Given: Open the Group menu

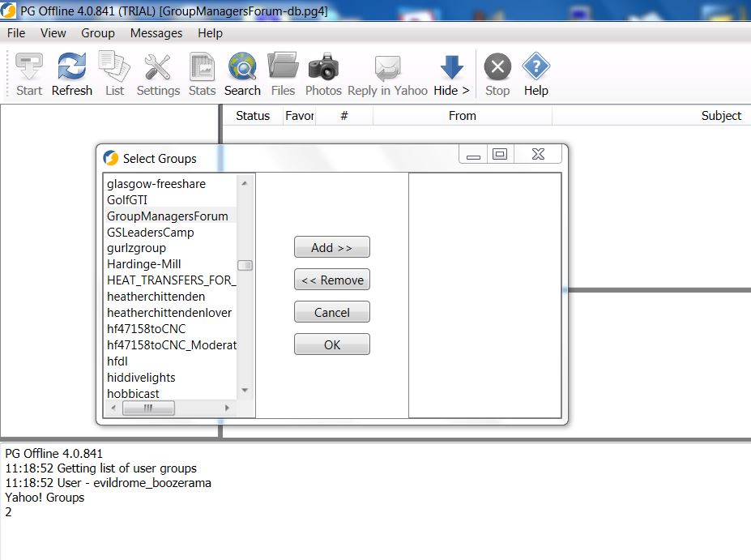Looking at the screenshot, I should coord(98,33).
